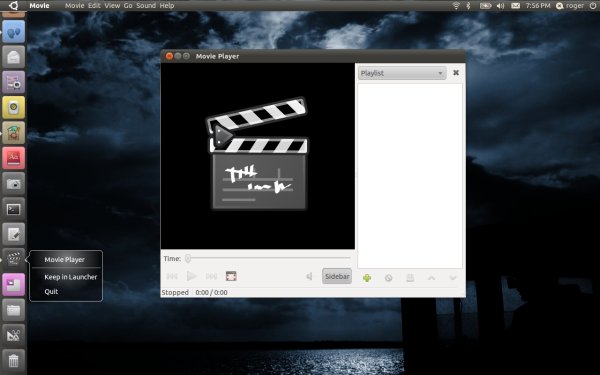Click the Ubuntu logo in top panel
600x375 pixels.
pyautogui.click(x=13, y=5)
